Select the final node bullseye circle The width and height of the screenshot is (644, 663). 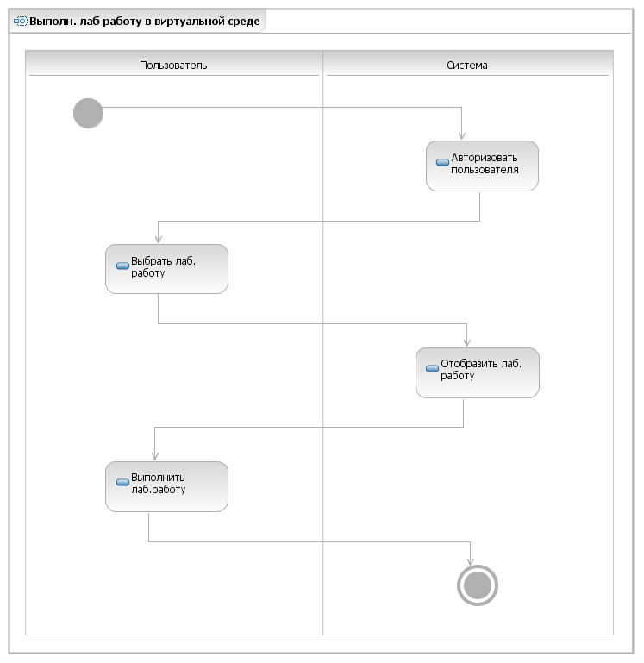pos(478,585)
